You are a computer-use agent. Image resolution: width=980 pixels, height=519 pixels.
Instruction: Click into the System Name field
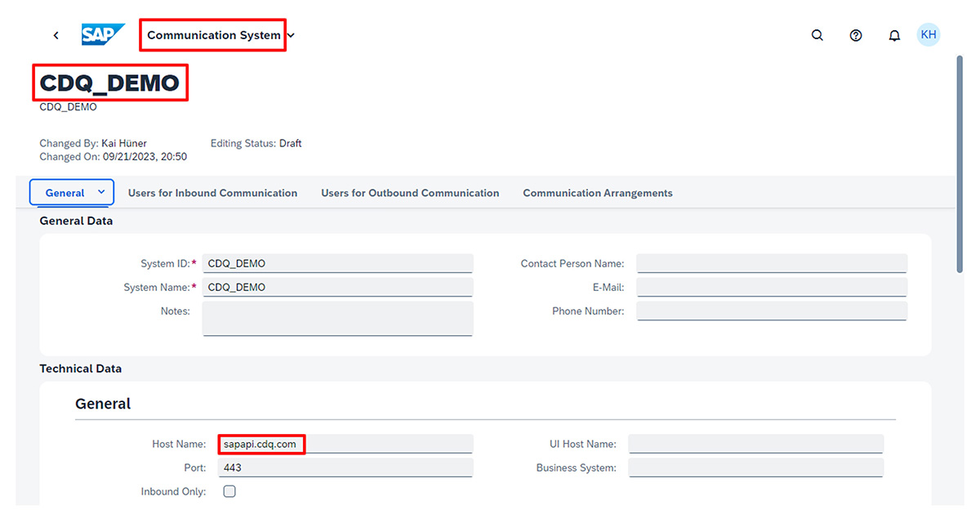pyautogui.click(x=337, y=287)
